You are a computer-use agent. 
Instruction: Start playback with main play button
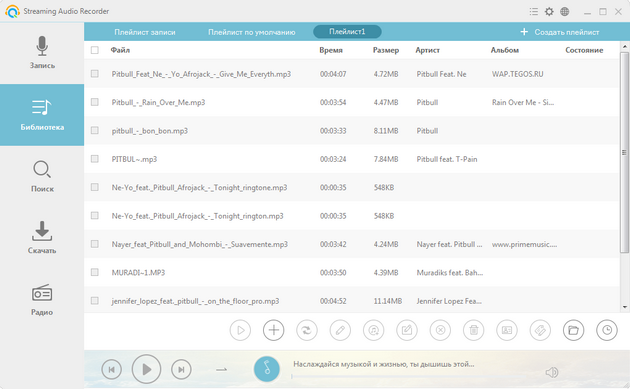click(147, 369)
